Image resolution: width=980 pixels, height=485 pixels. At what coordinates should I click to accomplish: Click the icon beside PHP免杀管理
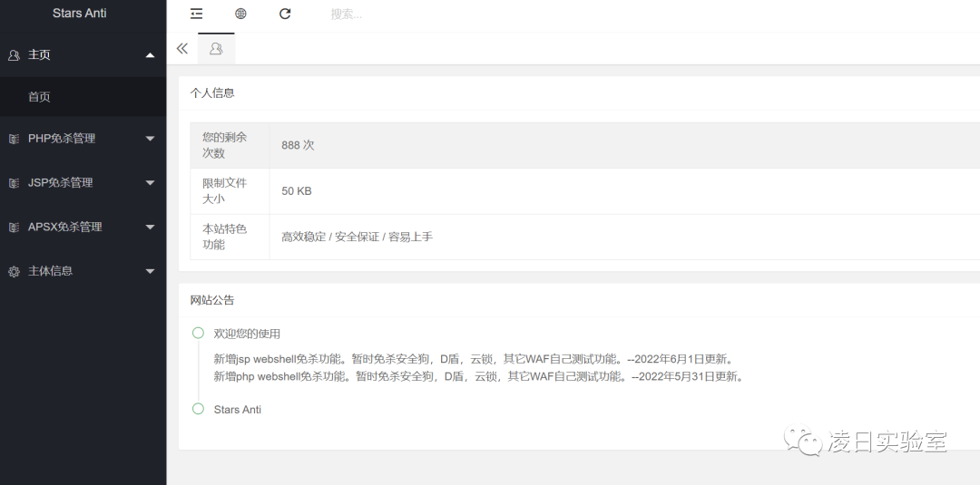point(14,140)
